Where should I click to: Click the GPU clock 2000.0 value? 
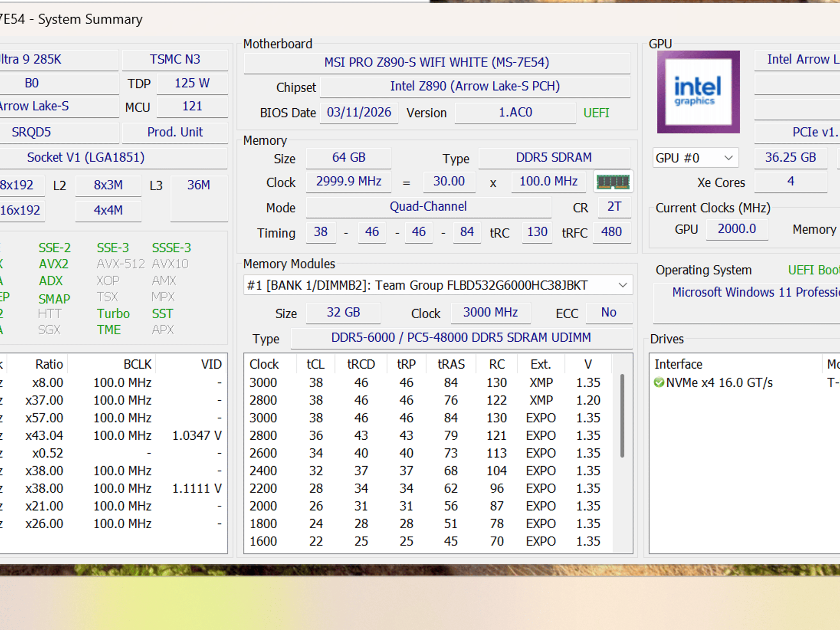(x=737, y=229)
